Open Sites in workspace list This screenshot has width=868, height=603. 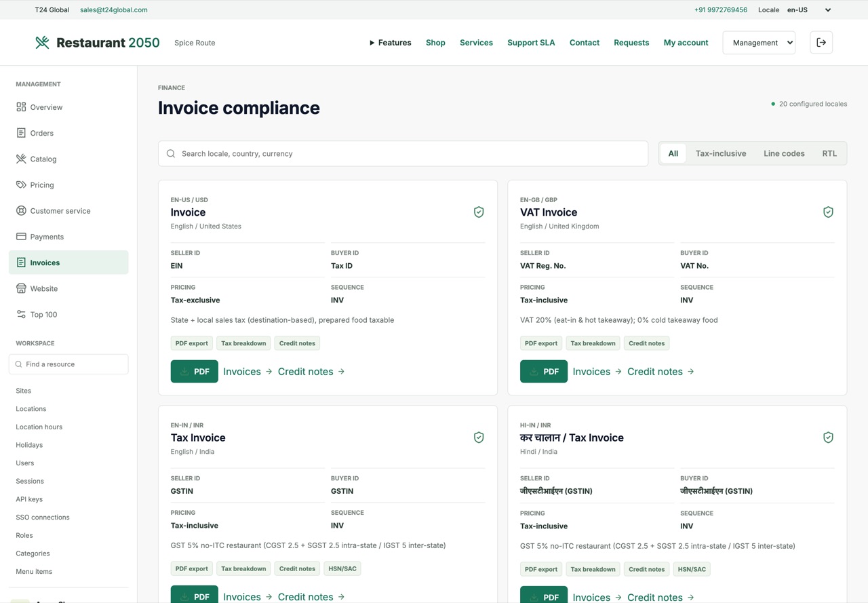point(24,391)
